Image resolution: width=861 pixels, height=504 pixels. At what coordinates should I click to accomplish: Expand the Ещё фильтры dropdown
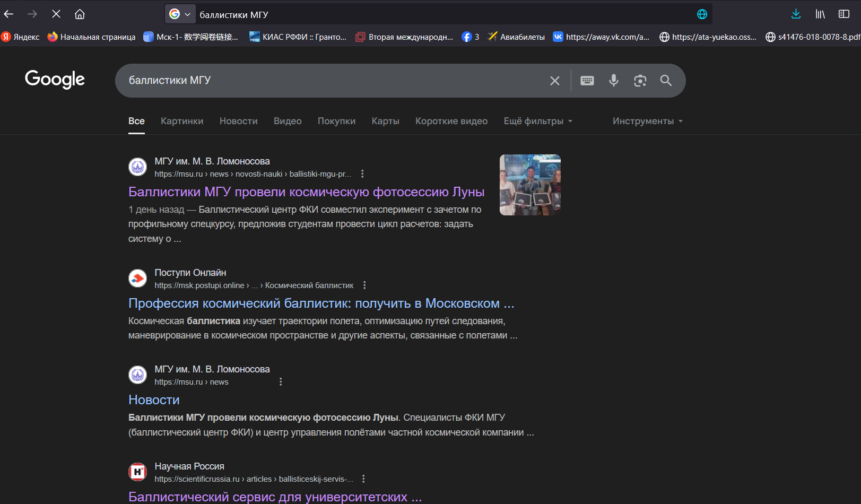point(538,121)
